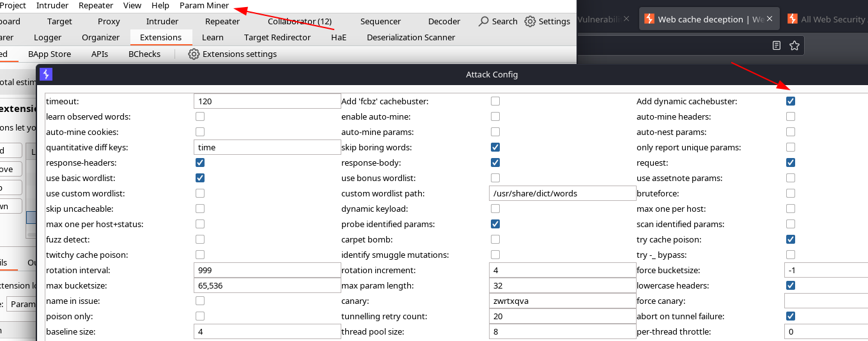Viewport: 868px width, 341px height.
Task: Toggle the try cache poison checkbox
Action: (791, 239)
